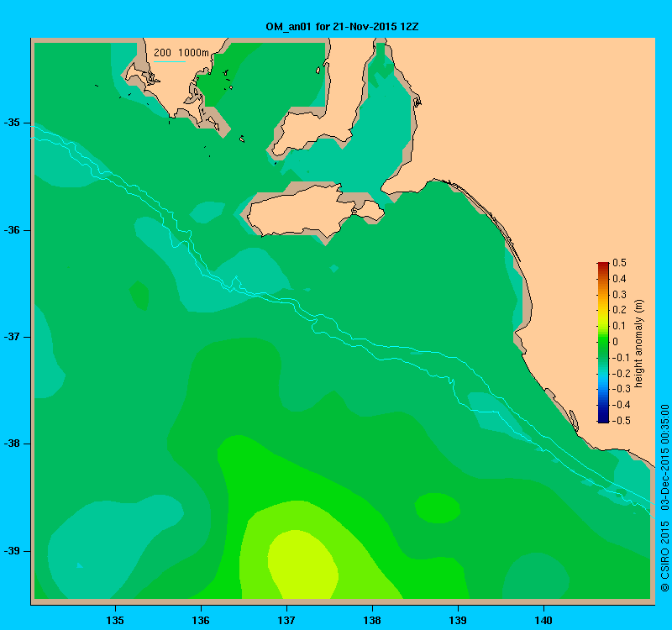672x630 pixels.
Task: Click the 0 value on the colorbar
Action: [616, 342]
